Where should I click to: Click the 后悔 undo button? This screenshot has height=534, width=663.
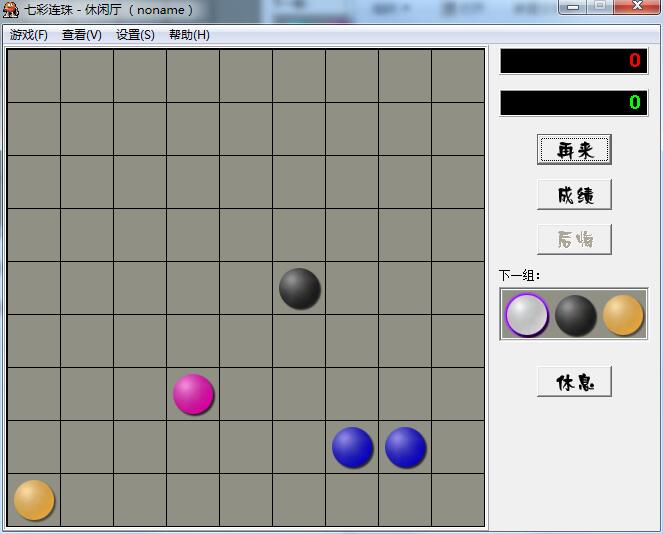(574, 239)
